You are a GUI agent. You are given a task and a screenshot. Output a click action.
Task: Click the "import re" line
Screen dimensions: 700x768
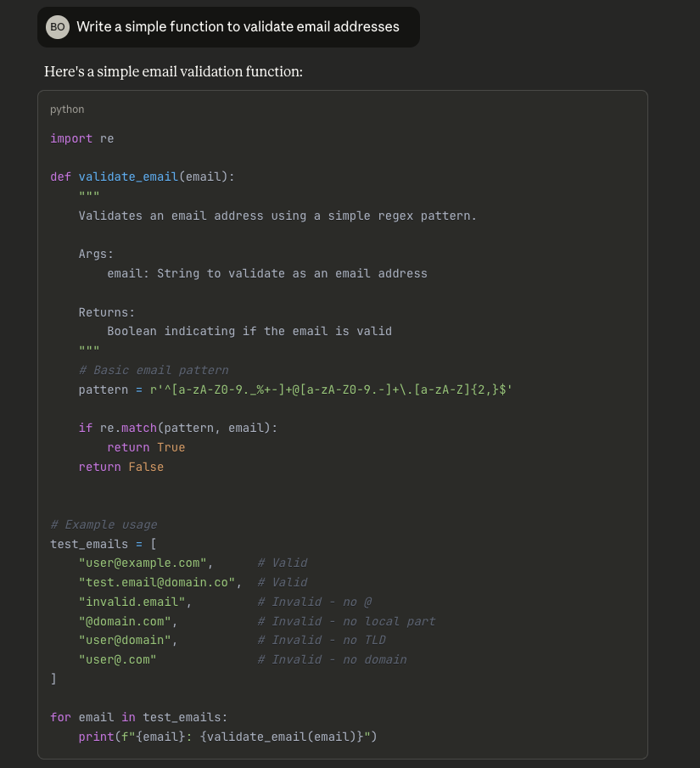click(x=81, y=138)
